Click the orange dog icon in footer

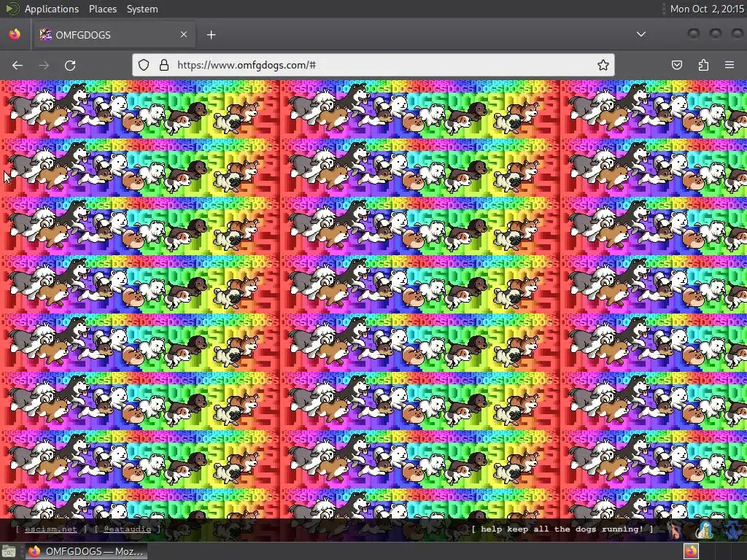(676, 530)
